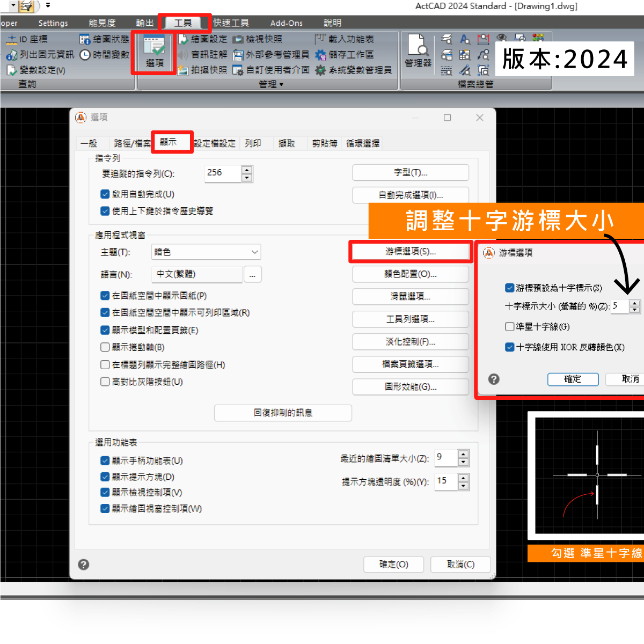Image resolution: width=644 pixels, height=644 pixels.
Task: Click the 時間變數 clock icon
Action: 85,55
